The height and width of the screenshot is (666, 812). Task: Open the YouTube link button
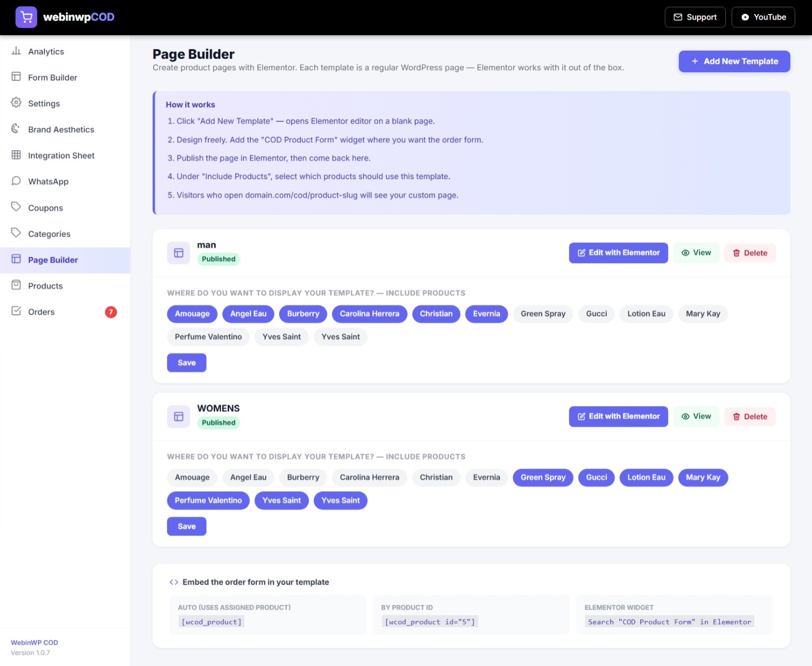(763, 17)
